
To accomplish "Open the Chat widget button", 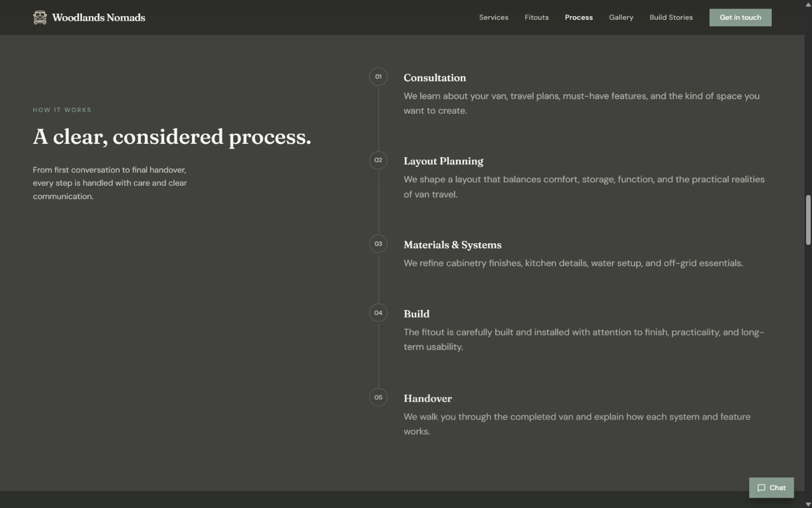I will click(x=771, y=488).
